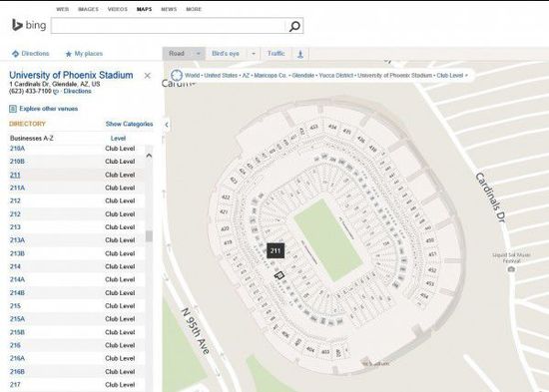Click the locate-me icon beside Traffic
Screen dimensions: 549x392
(300, 54)
